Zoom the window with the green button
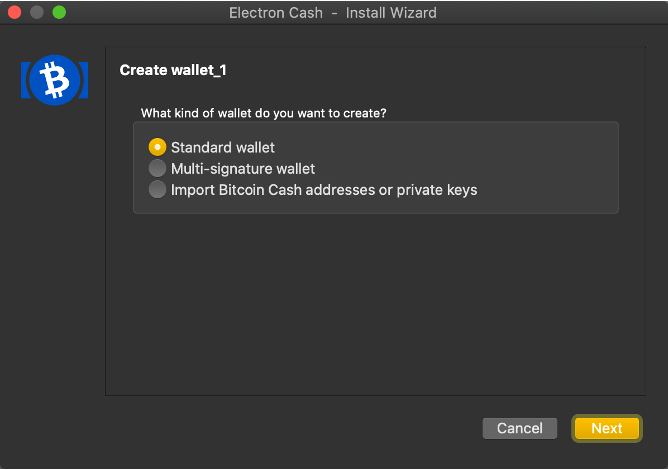This screenshot has width=668, height=470. (59, 13)
